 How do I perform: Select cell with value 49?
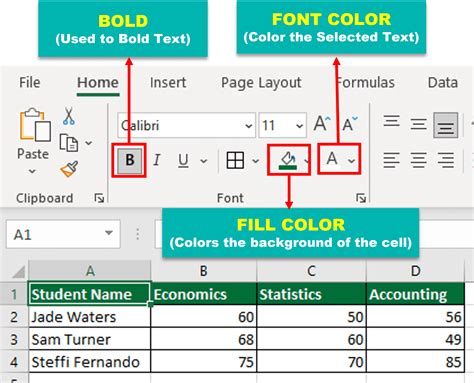(x=415, y=339)
